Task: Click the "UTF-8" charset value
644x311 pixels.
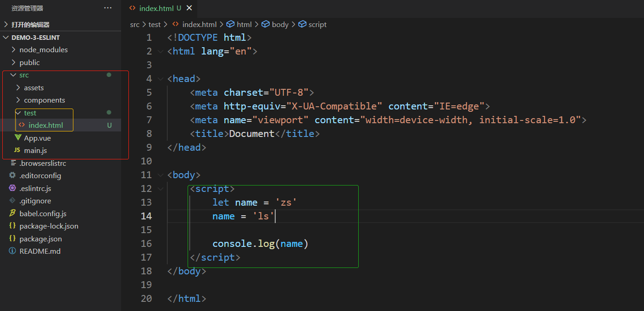Action: (289, 93)
